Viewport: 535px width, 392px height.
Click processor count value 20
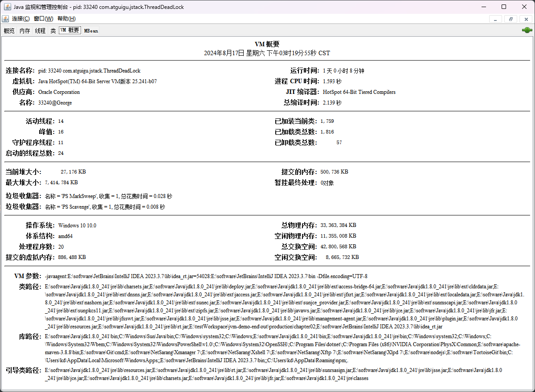pyautogui.click(x=61, y=247)
